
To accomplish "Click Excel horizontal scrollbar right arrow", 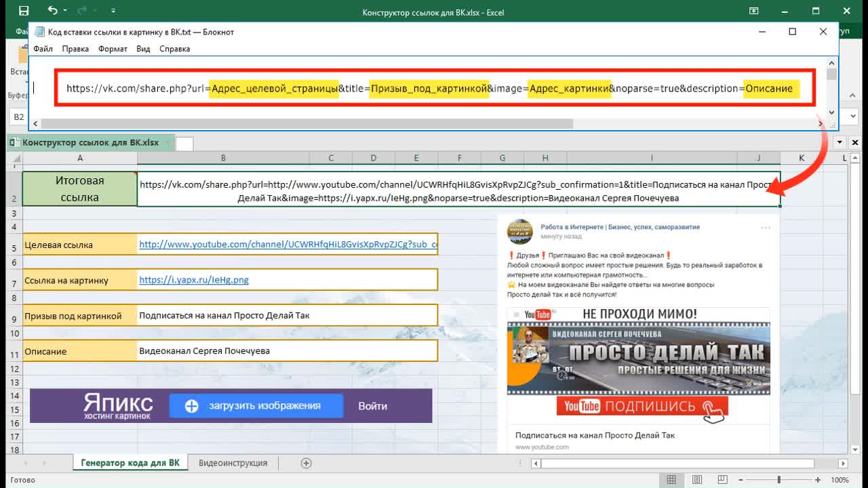I will pos(843,464).
